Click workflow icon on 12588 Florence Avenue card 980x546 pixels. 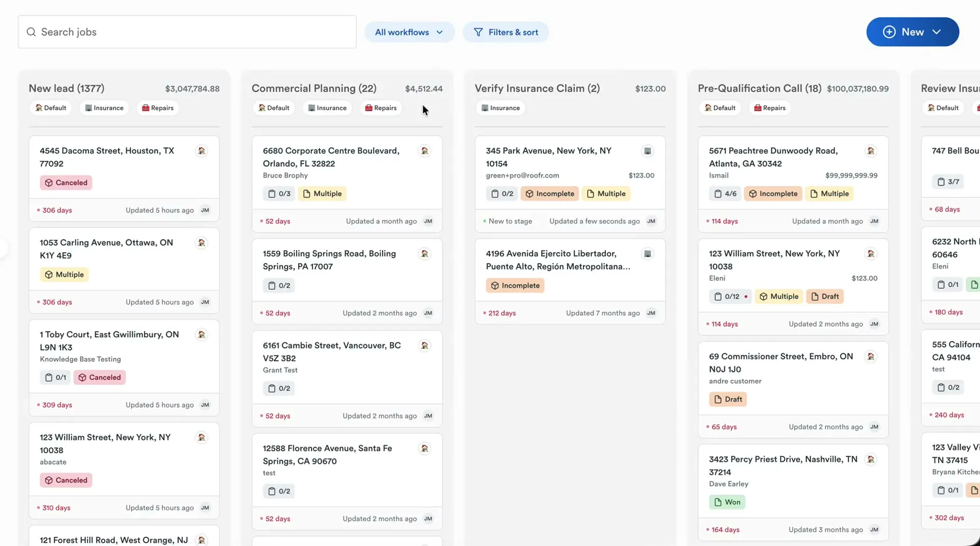pyautogui.click(x=425, y=449)
